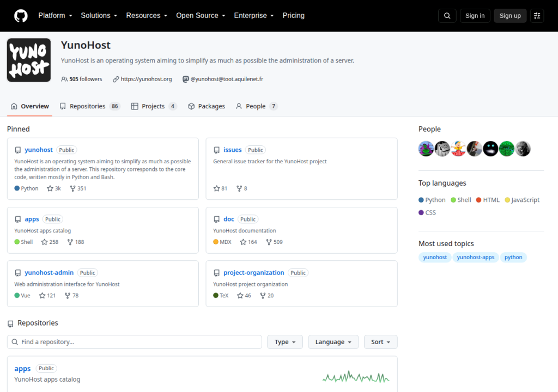The image size is (558, 392).
Task: Click the yunohost-apps topic tag
Action: coord(475,257)
